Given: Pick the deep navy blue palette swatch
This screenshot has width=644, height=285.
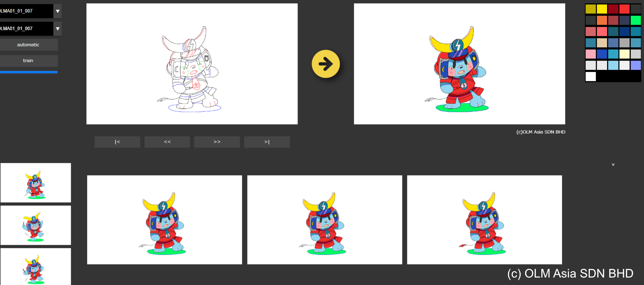Looking at the screenshot, I should (x=624, y=31).
